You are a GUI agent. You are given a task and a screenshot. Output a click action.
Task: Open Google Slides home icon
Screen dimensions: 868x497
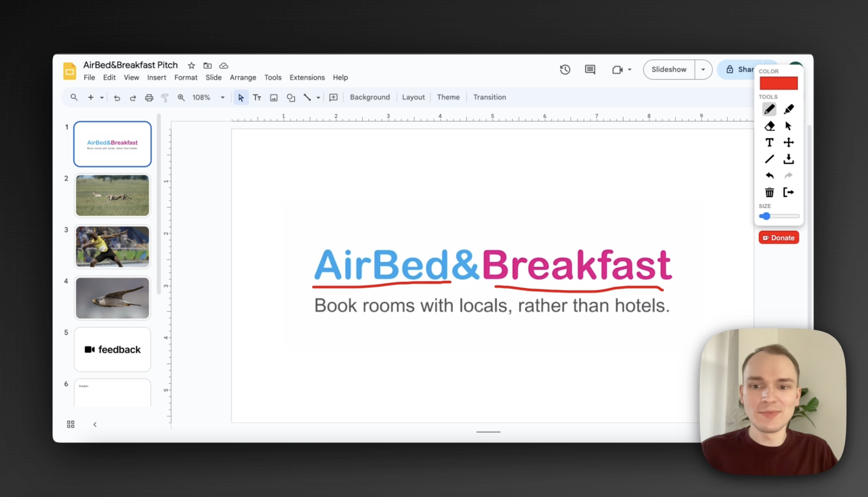pyautogui.click(x=69, y=71)
